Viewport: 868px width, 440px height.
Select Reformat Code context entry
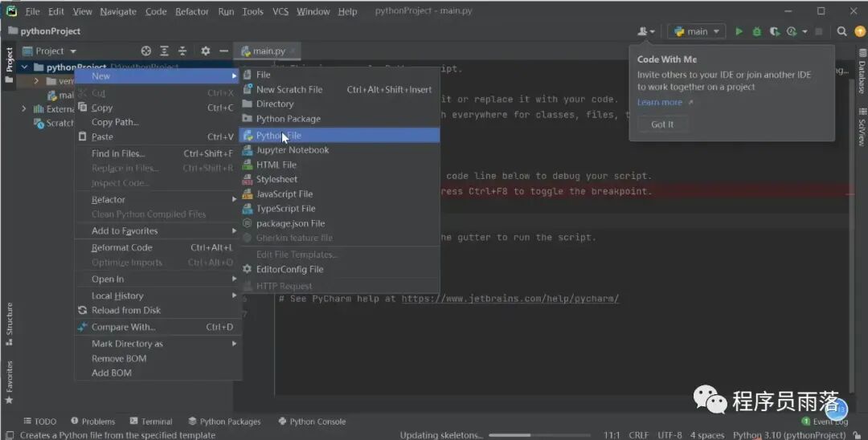(158, 247)
